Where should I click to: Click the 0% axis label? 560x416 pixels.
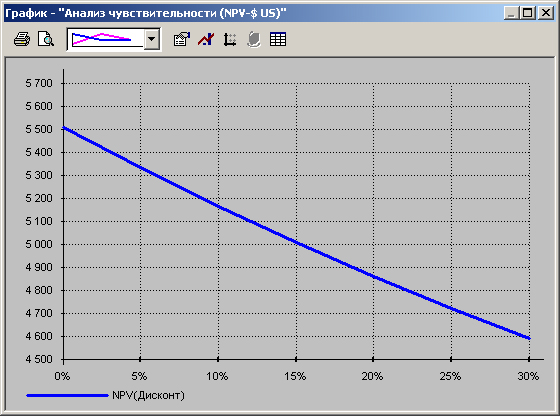[x=62, y=376]
